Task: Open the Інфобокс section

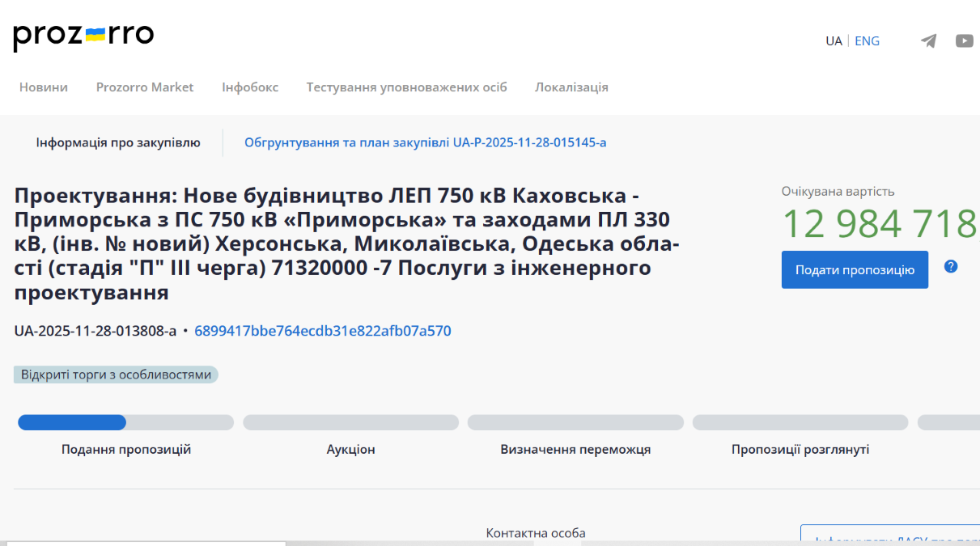Action: coord(250,87)
